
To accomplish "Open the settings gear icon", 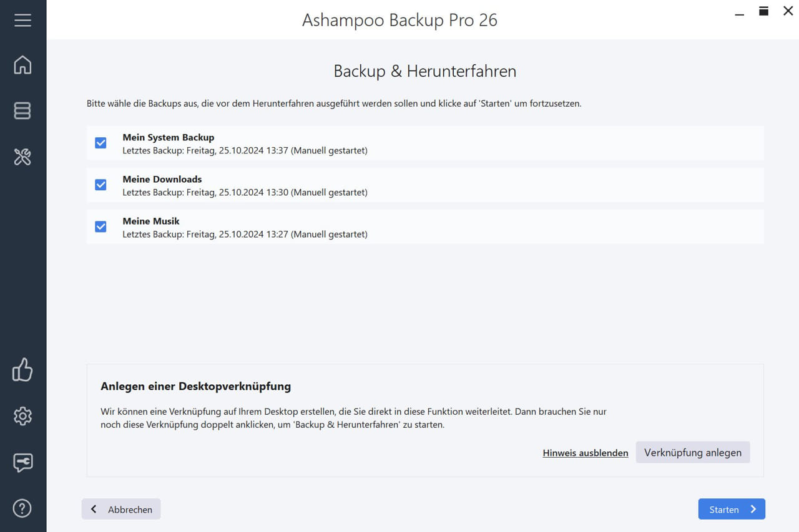I will click(x=23, y=416).
